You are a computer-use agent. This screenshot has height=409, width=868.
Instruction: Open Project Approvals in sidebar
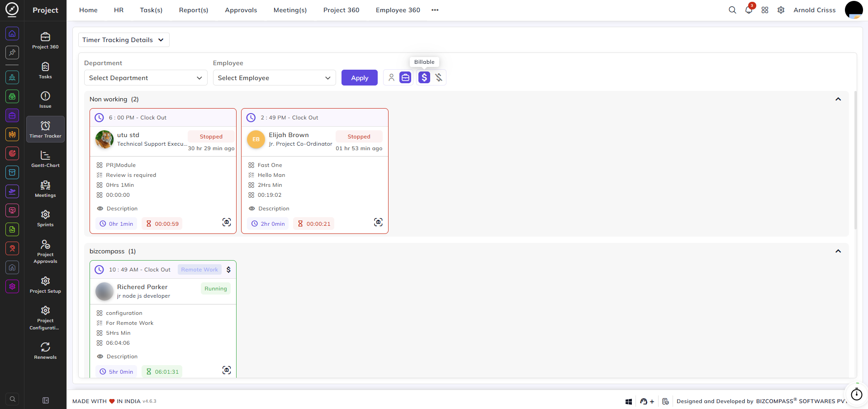click(45, 251)
